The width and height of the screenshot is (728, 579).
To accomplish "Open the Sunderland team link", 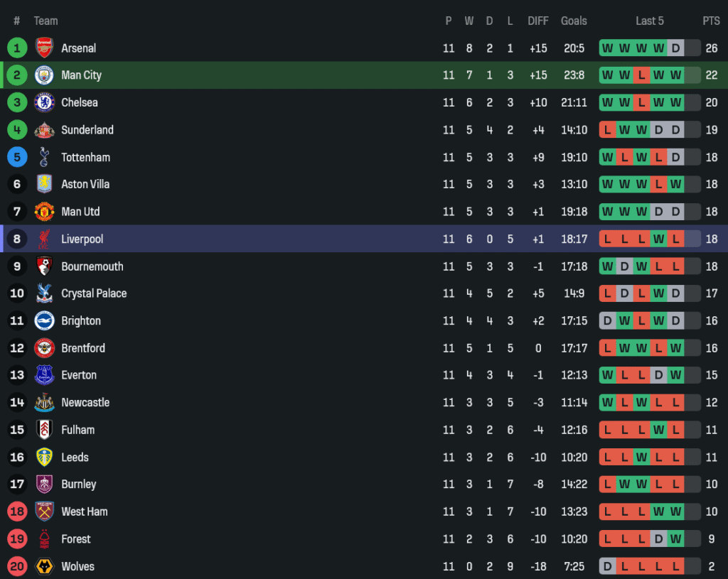I will coord(87,130).
